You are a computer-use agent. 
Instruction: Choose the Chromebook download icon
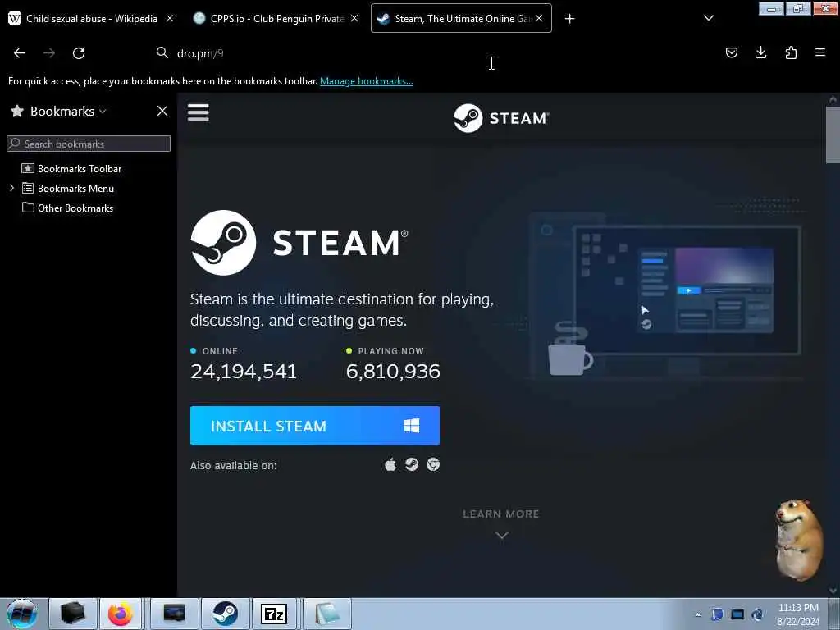[x=433, y=464]
